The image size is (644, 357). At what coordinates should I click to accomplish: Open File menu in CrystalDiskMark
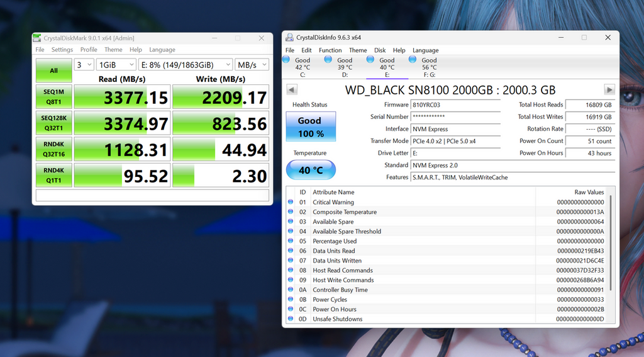(40, 49)
